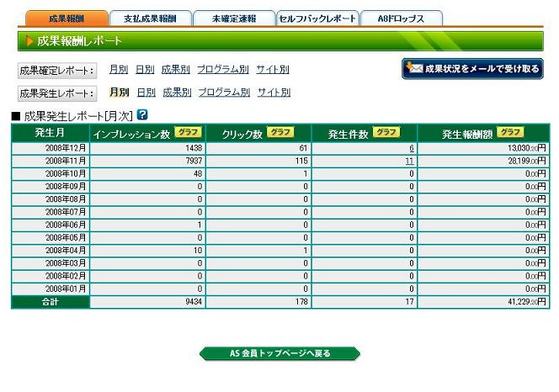Click the 2008年04月 month cell
The height and width of the screenshot is (392, 559).
click(x=51, y=251)
